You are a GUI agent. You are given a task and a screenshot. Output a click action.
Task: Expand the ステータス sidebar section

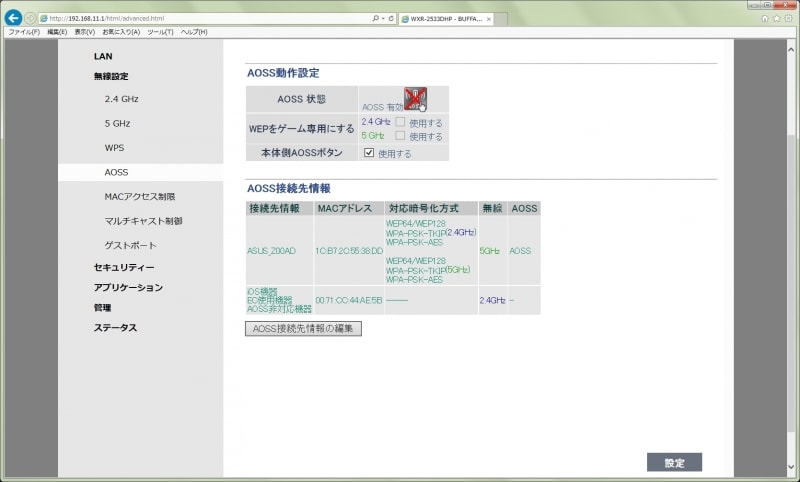115,328
